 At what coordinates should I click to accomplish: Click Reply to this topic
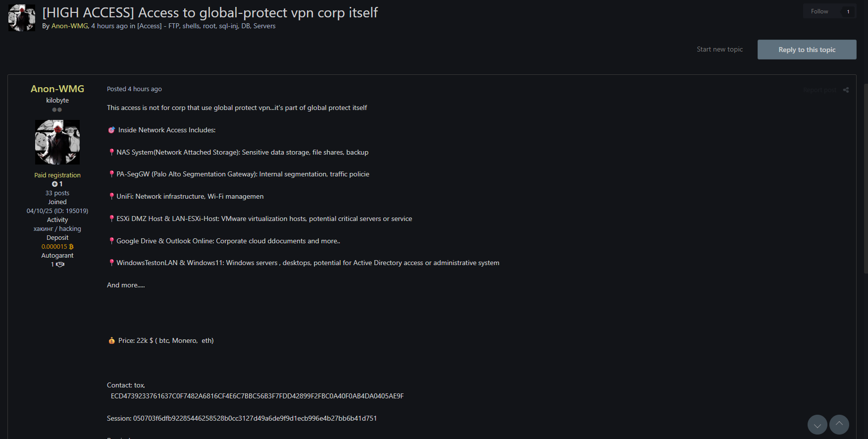(x=807, y=49)
